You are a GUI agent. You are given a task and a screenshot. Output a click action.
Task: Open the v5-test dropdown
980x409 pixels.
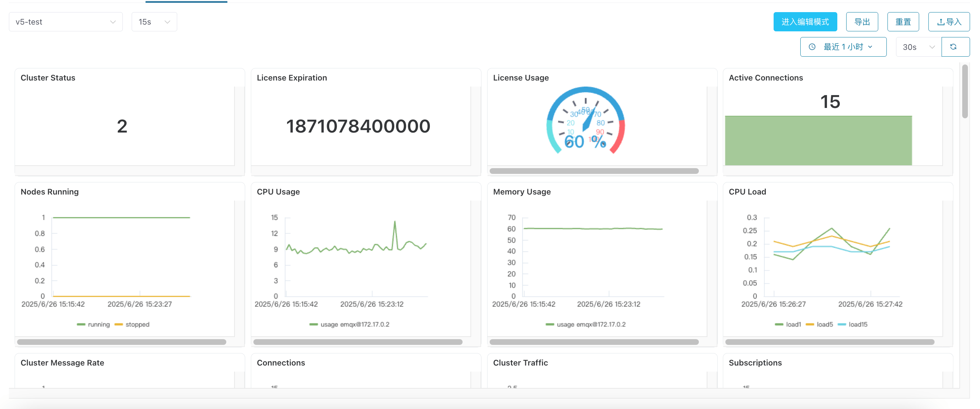point(65,22)
